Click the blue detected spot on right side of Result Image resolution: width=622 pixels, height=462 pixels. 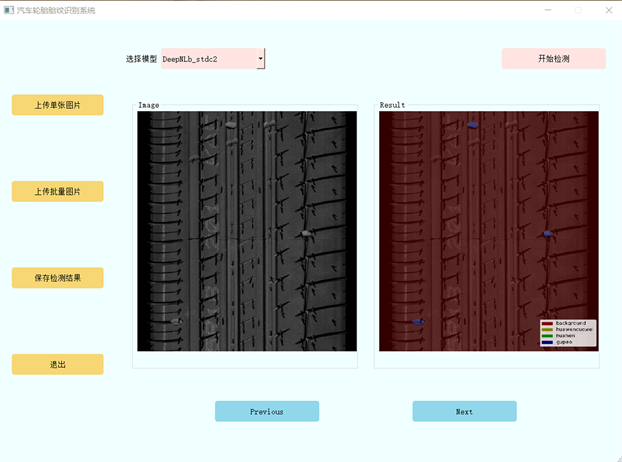(547, 233)
